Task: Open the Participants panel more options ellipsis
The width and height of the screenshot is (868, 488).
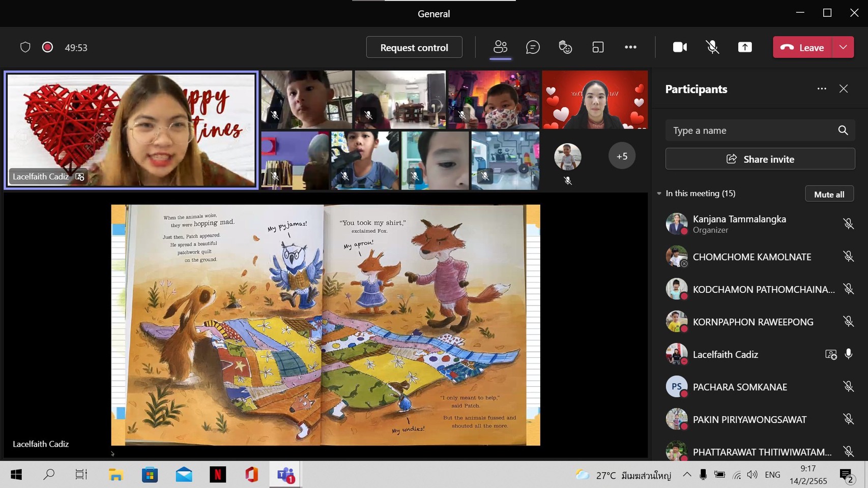Action: coord(822,89)
